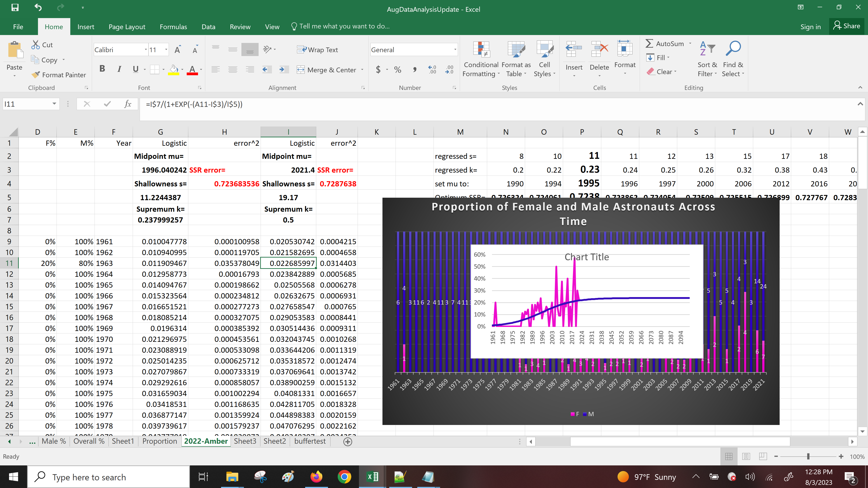Click the Sign in link
Screen dimensions: 868x488
pyautogui.click(x=810, y=27)
